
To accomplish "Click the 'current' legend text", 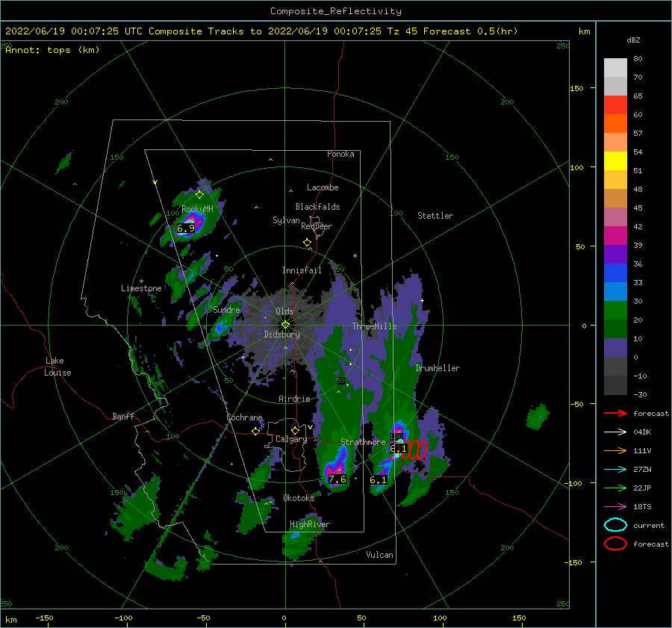I will (649, 525).
